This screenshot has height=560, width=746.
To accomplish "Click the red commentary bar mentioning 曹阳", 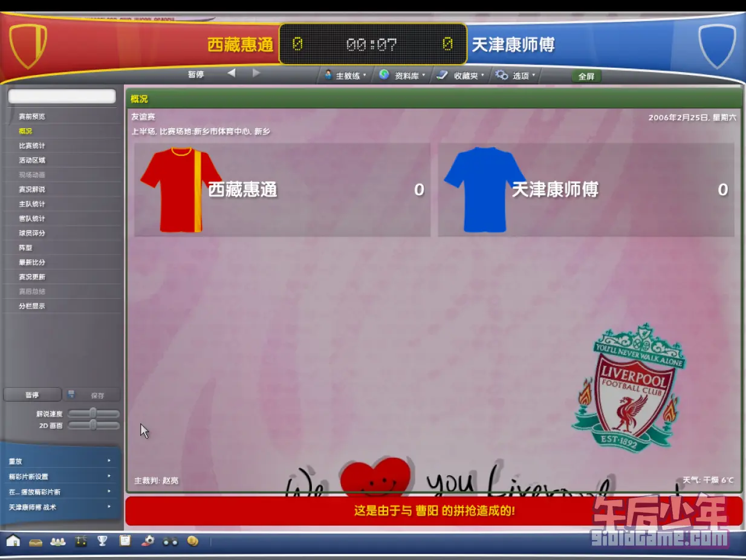I will tap(434, 511).
